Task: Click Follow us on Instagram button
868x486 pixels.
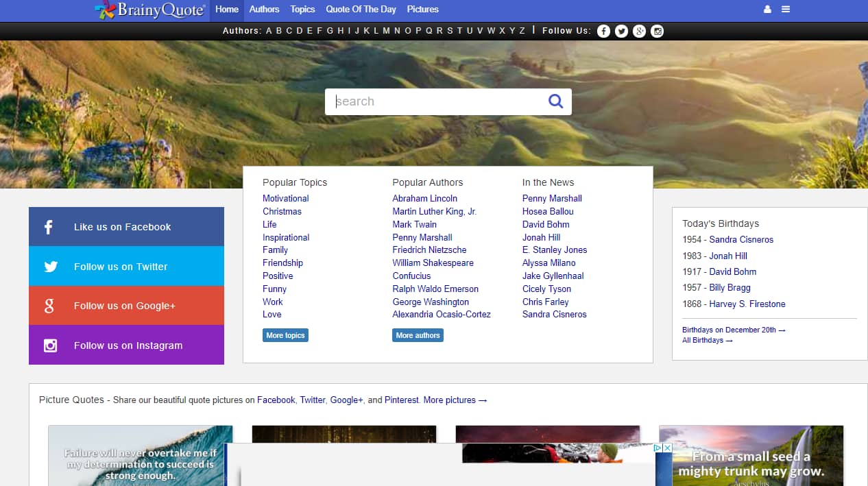Action: point(126,345)
